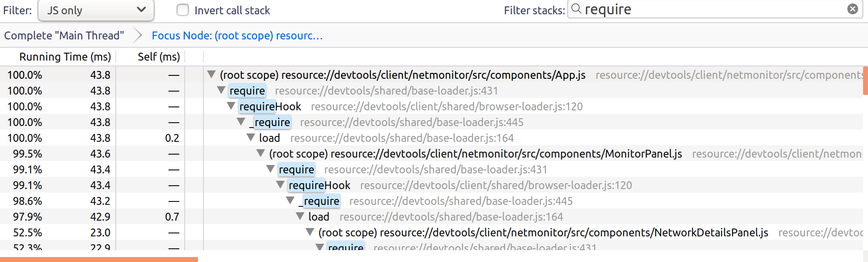Go to Complete "Main Thread" breadcrumb
Viewport: 868px width, 262px height.
[64, 35]
